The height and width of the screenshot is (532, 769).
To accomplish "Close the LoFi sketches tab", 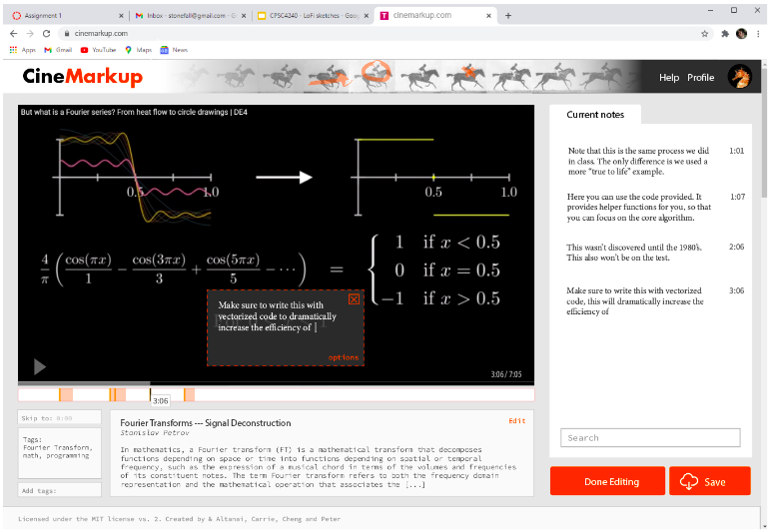I will [366, 16].
